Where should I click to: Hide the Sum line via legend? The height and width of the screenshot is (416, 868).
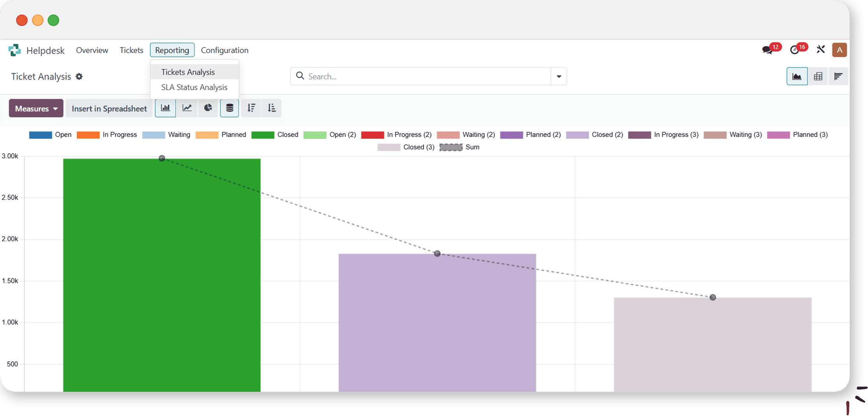(460, 147)
